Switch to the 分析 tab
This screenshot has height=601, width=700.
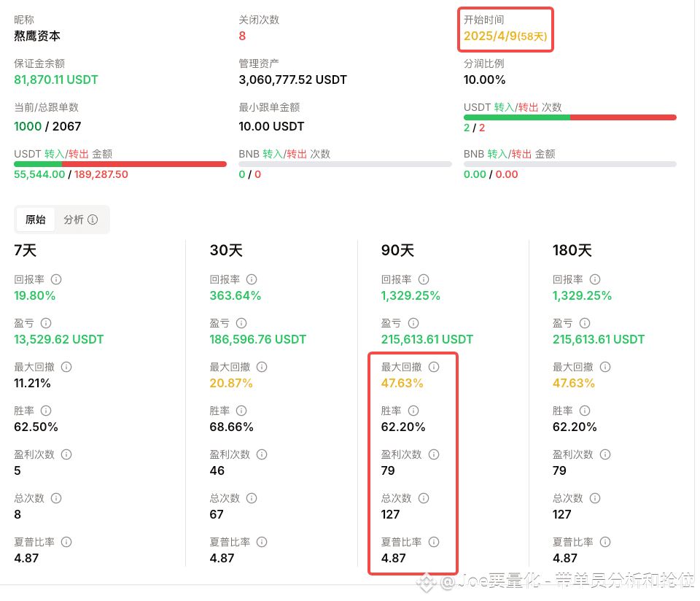pyautogui.click(x=73, y=220)
